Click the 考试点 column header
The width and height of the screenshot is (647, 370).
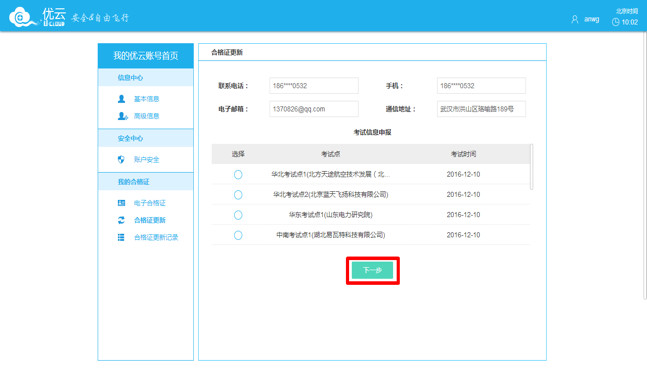331,154
